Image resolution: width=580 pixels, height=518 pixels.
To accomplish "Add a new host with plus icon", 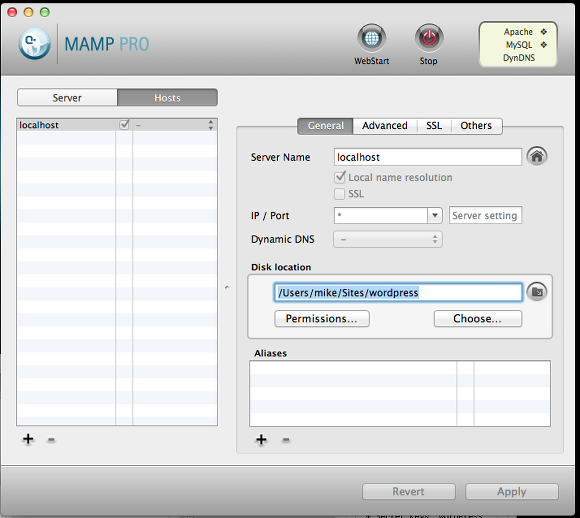I will pyautogui.click(x=28, y=439).
